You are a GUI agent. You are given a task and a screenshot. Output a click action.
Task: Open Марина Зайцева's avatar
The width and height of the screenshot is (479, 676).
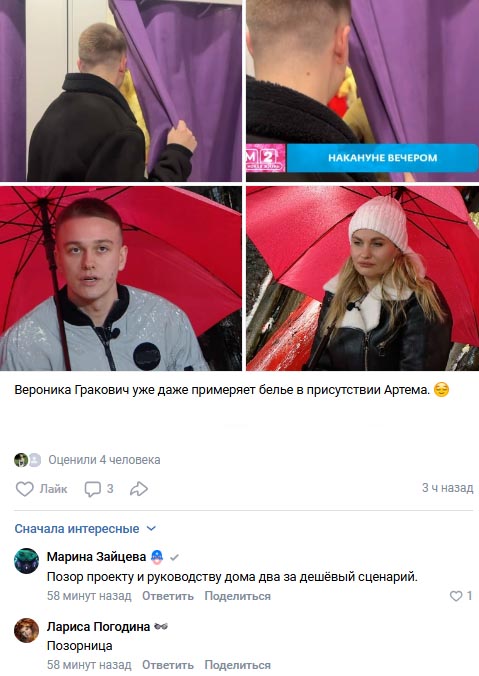(26, 561)
